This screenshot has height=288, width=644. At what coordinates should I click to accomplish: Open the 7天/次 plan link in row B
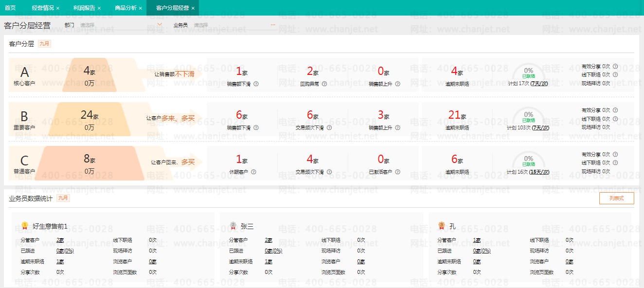click(x=540, y=127)
